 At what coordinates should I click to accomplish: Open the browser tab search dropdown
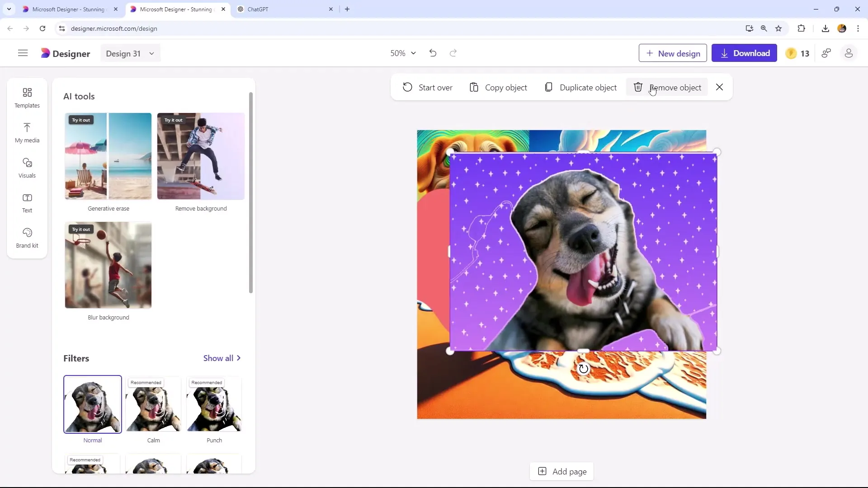pos(9,9)
